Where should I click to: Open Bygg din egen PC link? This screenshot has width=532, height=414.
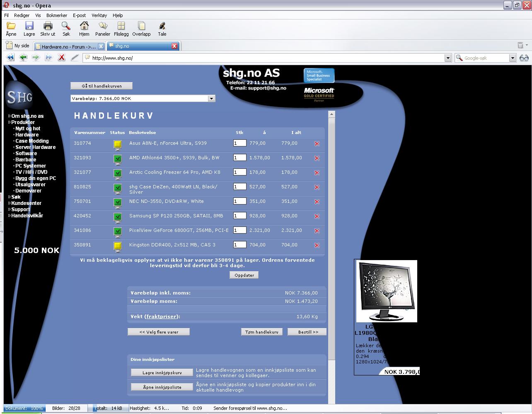[x=36, y=178]
